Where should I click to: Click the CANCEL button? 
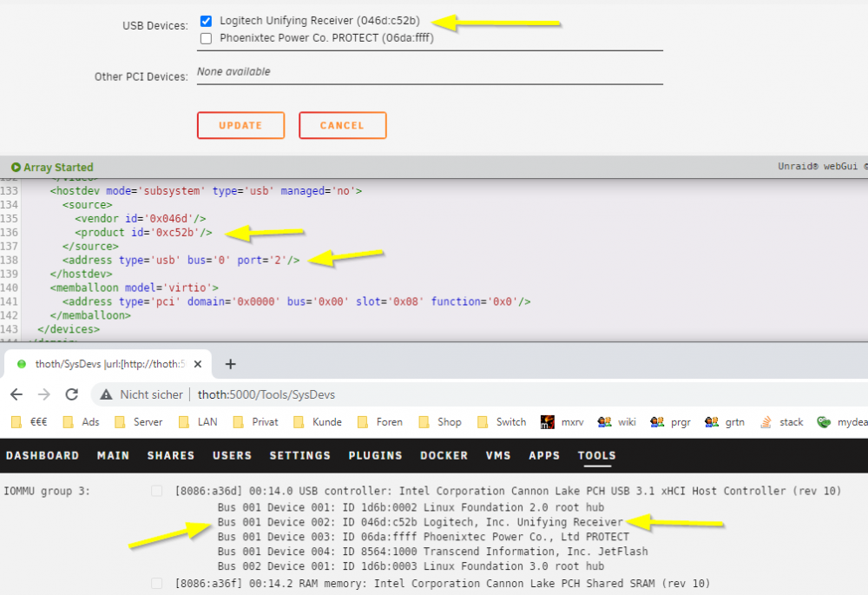pyautogui.click(x=343, y=125)
